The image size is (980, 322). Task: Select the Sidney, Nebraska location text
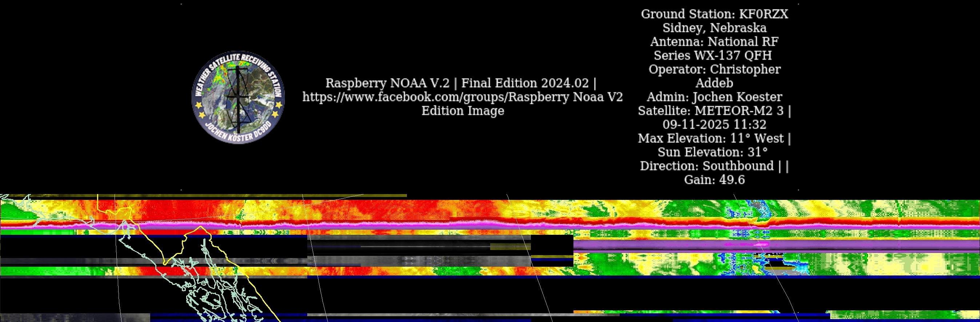714,28
